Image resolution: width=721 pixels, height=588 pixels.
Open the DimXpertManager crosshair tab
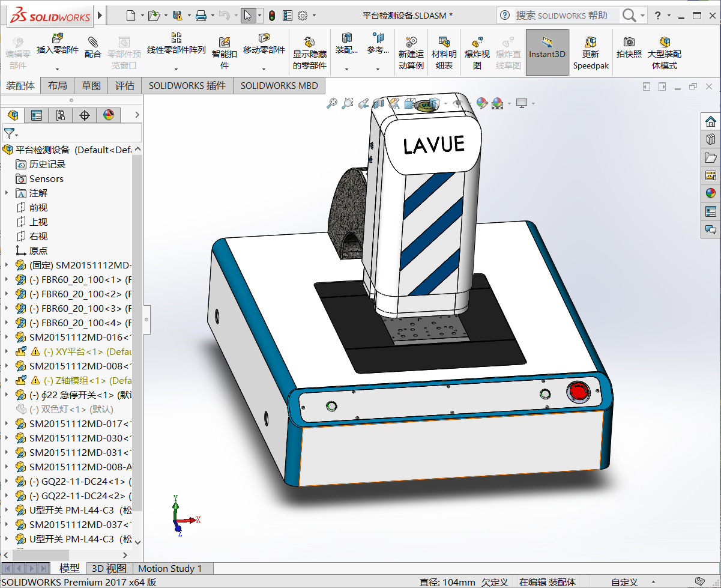click(85, 115)
